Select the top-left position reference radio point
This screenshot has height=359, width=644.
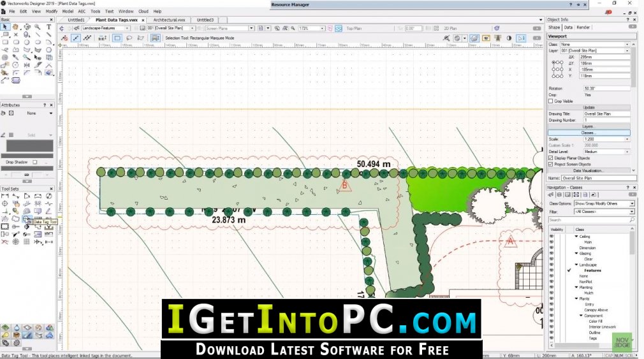(x=553, y=62)
